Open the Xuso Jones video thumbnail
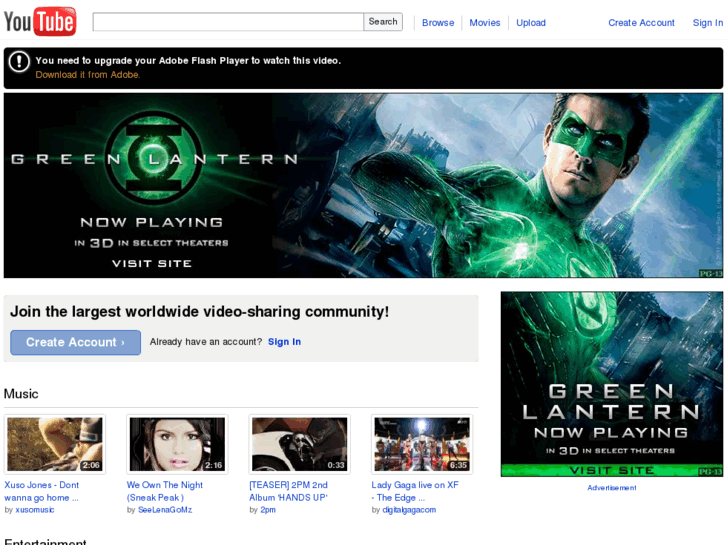The height and width of the screenshot is (545, 727). [55, 444]
